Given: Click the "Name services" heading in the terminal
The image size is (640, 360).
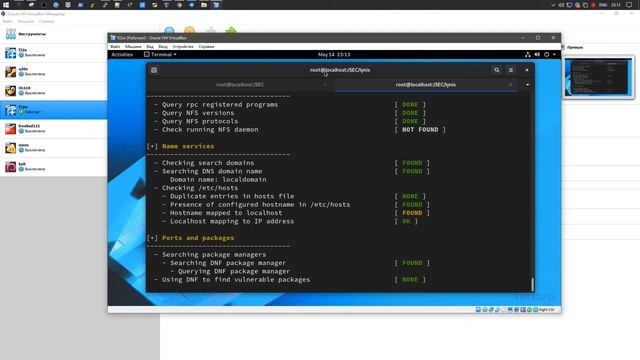Looking at the screenshot, I should [x=188, y=146].
